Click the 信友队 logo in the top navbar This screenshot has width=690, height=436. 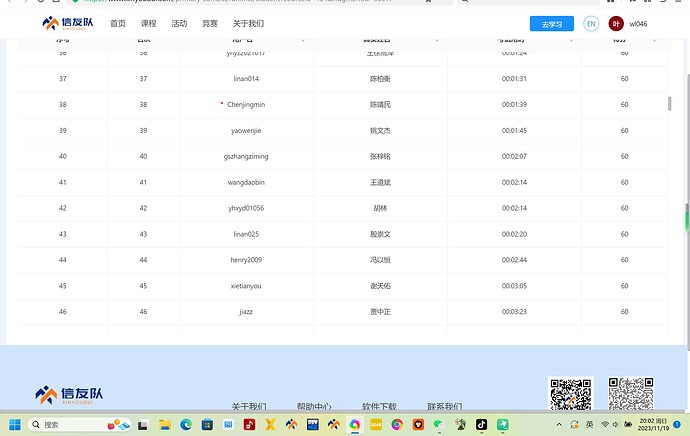[x=68, y=23]
